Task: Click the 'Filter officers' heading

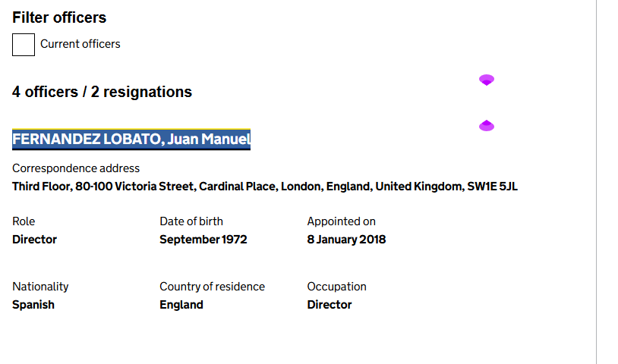Action: 59,17
